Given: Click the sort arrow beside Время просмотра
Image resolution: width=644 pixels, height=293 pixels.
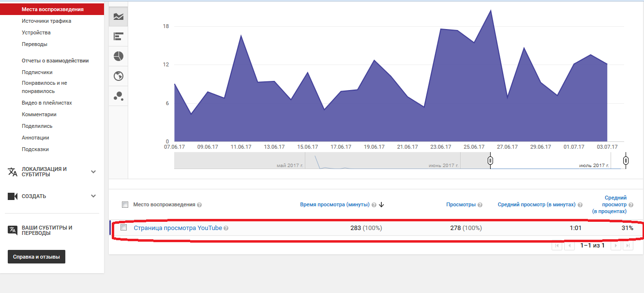Looking at the screenshot, I should pyautogui.click(x=381, y=205).
